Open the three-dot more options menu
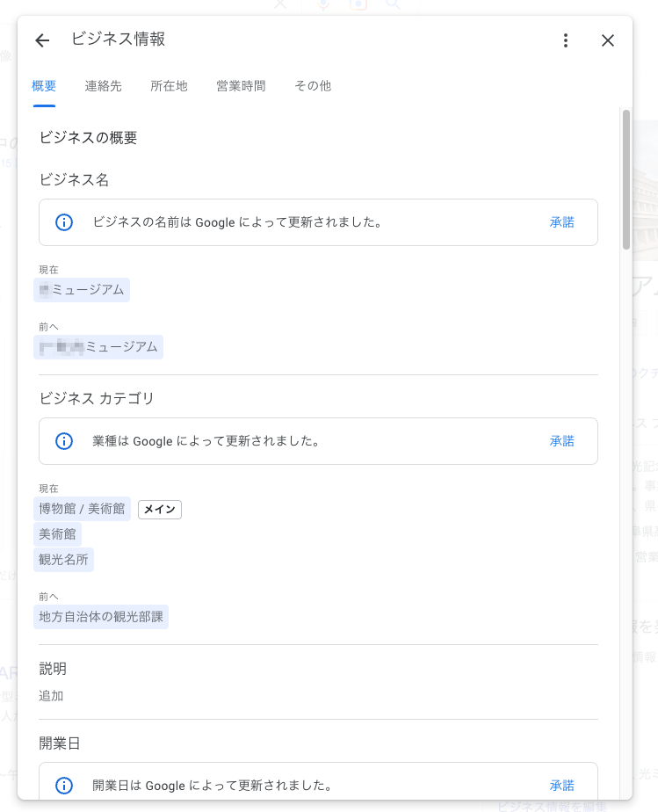Viewport: 658px width, 812px height. 566,40
